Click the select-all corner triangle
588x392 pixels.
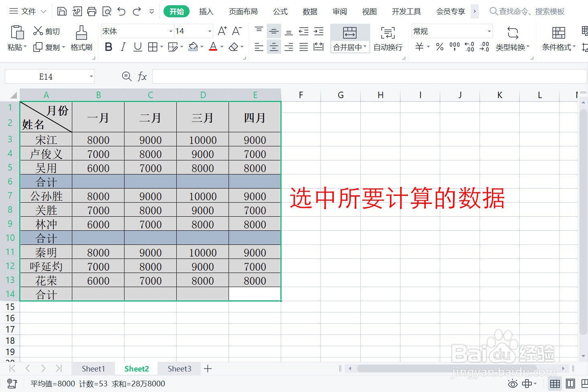point(14,95)
